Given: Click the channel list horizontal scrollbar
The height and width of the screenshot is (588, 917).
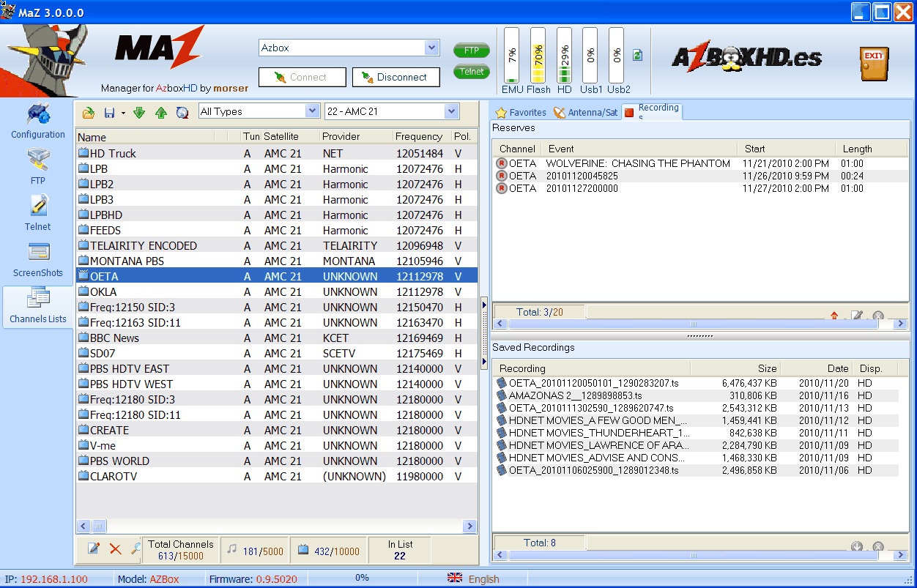Looking at the screenshot, I should 277,526.
